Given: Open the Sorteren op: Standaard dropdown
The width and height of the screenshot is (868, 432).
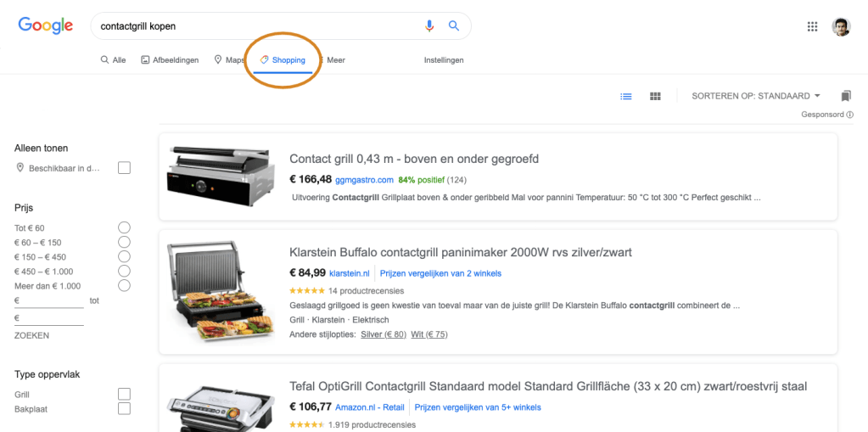Looking at the screenshot, I should (756, 96).
